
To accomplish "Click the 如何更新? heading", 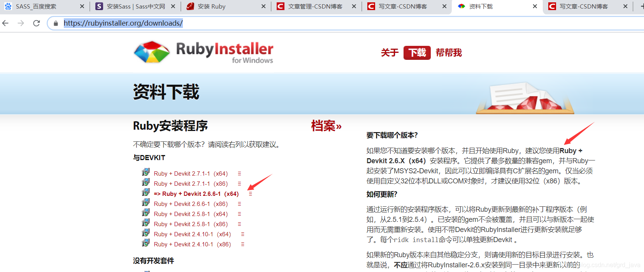I will point(382,194).
